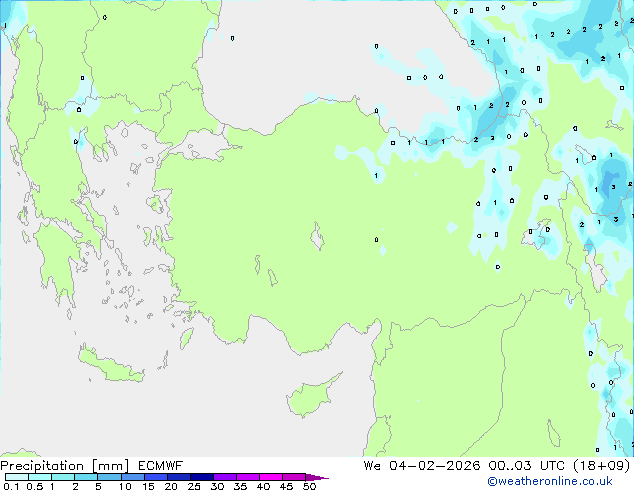Click the Peloponnese peninsula on the map
The image size is (634, 490).
(x=57, y=263)
